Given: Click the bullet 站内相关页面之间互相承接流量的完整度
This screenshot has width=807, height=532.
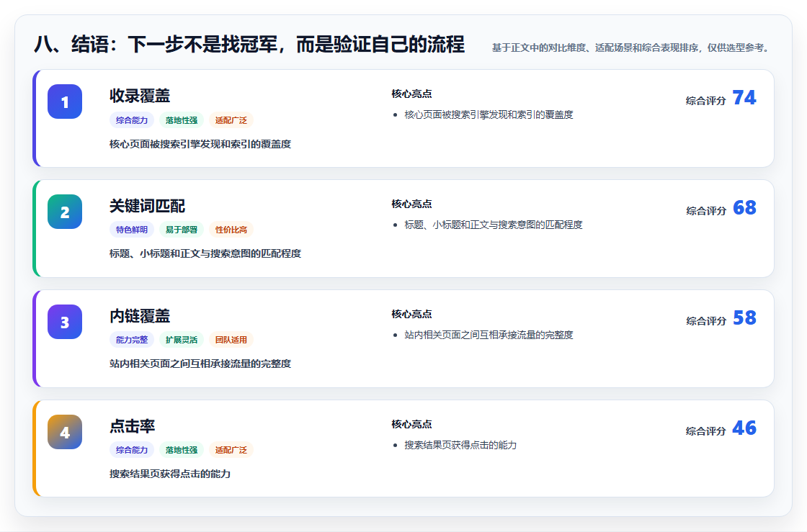Looking at the screenshot, I should 489,335.
